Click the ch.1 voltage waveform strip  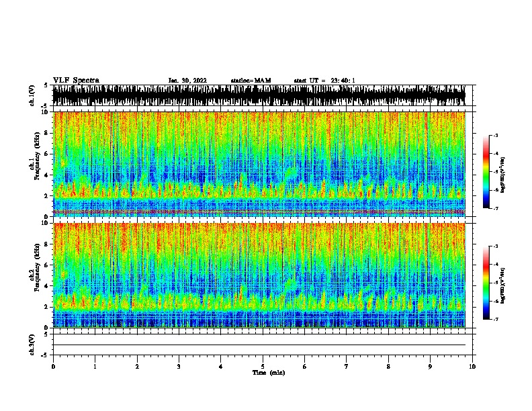(x=259, y=95)
